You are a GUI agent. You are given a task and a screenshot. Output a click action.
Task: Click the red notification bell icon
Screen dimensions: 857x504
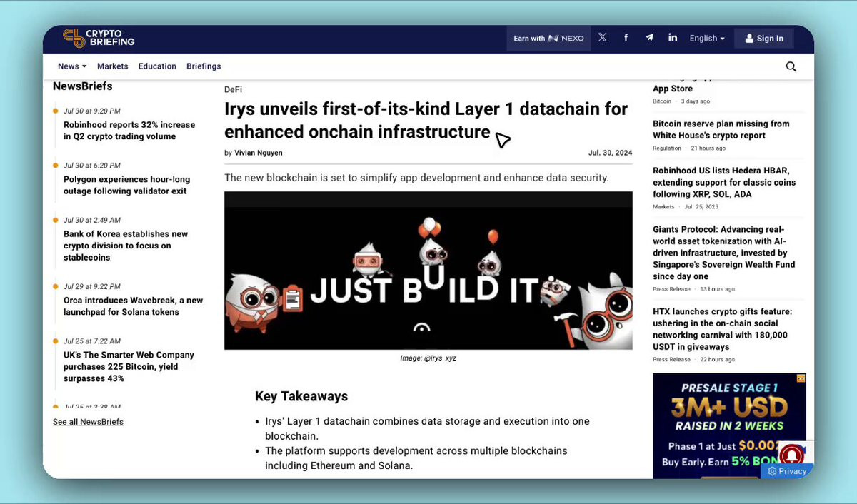tap(792, 455)
